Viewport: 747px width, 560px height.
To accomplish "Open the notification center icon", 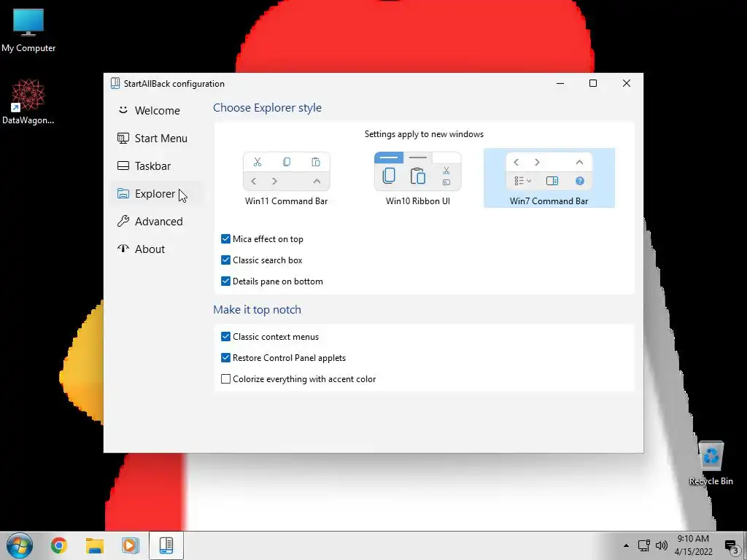I will (731, 546).
